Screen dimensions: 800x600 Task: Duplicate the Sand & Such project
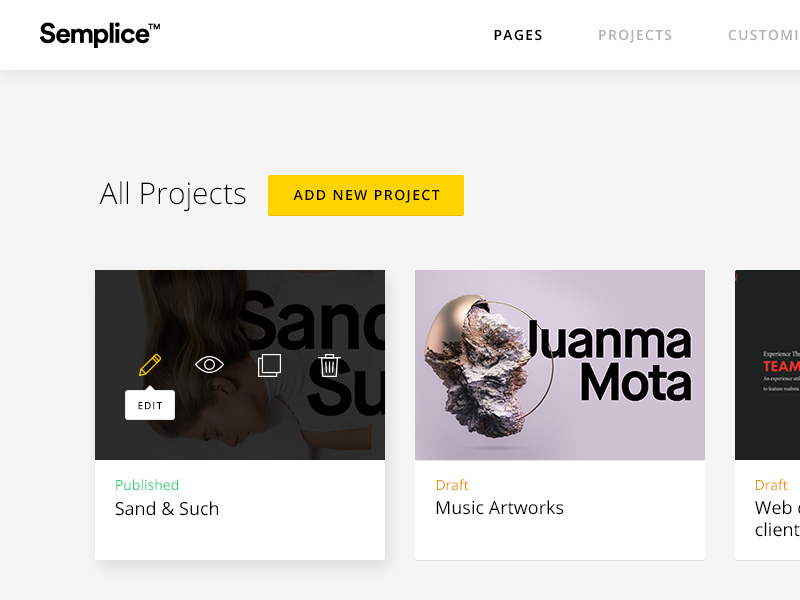click(269, 365)
